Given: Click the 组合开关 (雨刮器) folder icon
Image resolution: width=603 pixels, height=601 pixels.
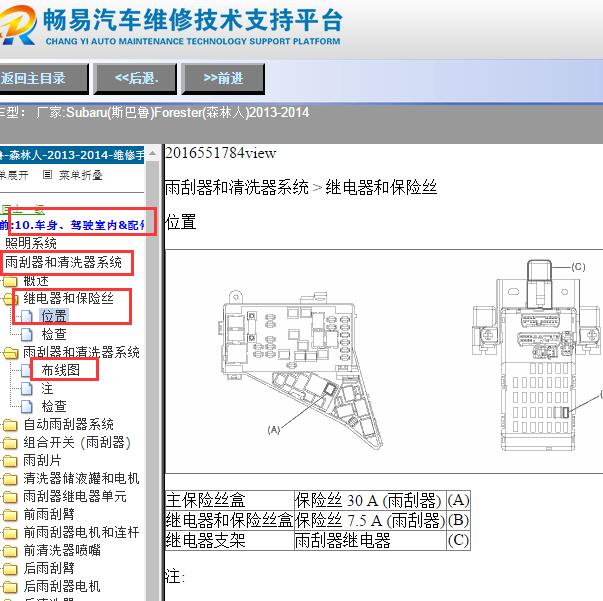Looking at the screenshot, I should point(10,443).
